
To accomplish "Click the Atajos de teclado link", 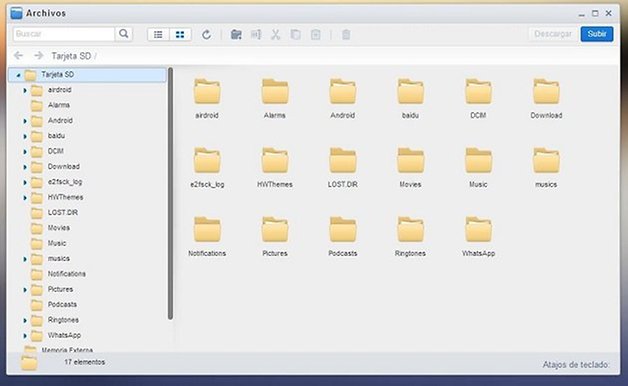I will [576, 365].
